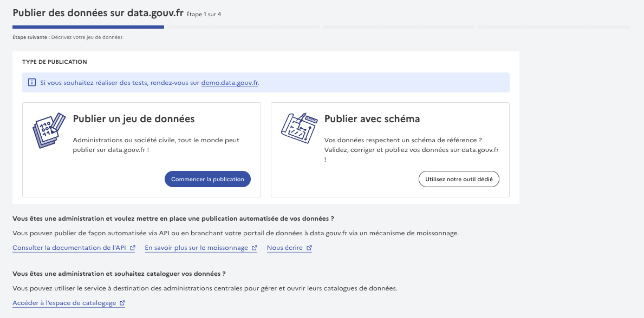Click the schema blueprint illustration icon
644x318 pixels.
pos(300,128)
